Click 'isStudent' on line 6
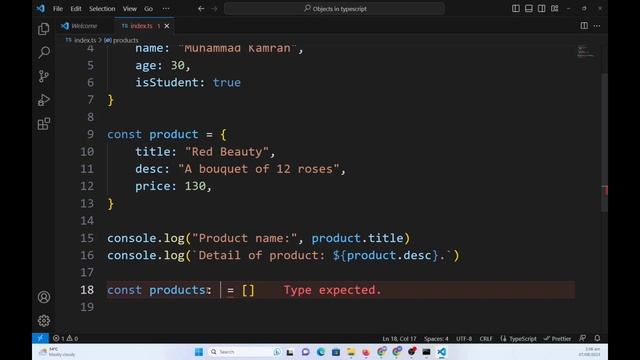Screen dimensions: 640x360 (167, 82)
